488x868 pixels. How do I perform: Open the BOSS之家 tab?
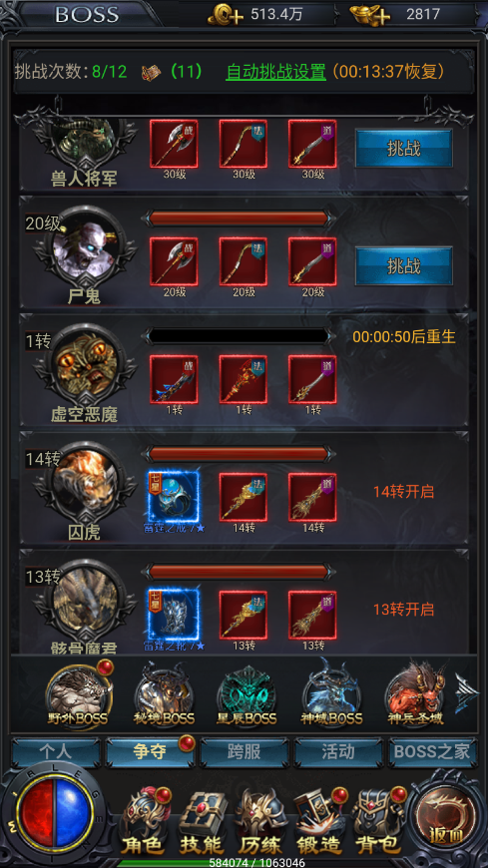[x=432, y=751]
